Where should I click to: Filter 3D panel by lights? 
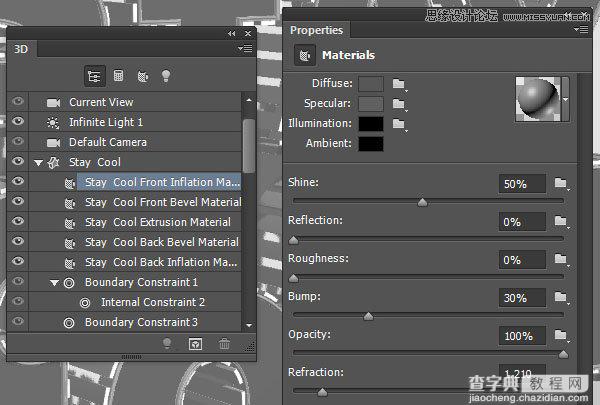pos(166,76)
